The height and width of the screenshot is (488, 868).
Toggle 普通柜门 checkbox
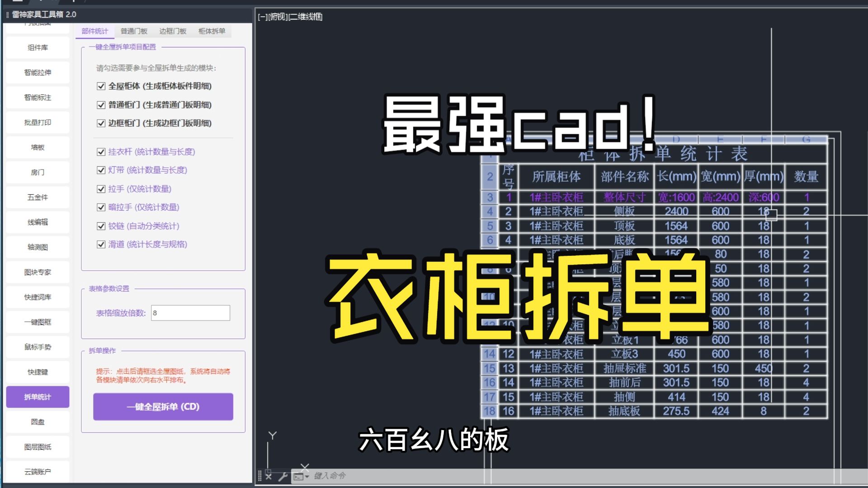point(101,105)
